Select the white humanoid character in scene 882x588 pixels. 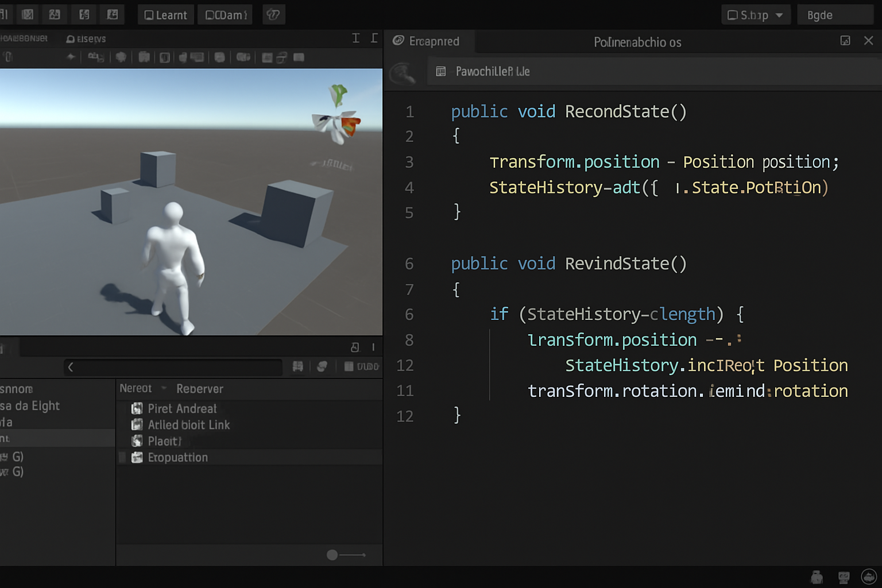click(x=173, y=268)
